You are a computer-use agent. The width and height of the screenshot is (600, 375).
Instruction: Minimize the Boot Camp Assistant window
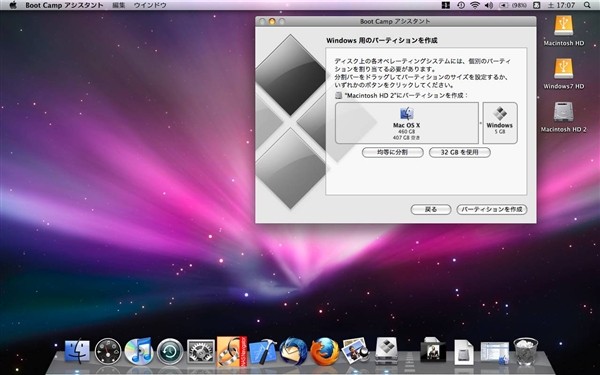tap(272, 21)
